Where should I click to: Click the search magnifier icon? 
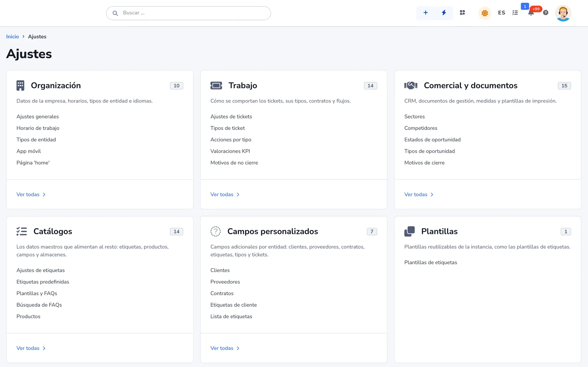115,13
